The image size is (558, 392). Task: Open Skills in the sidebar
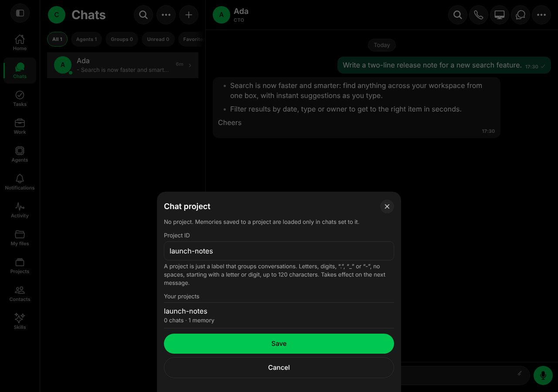click(x=20, y=321)
